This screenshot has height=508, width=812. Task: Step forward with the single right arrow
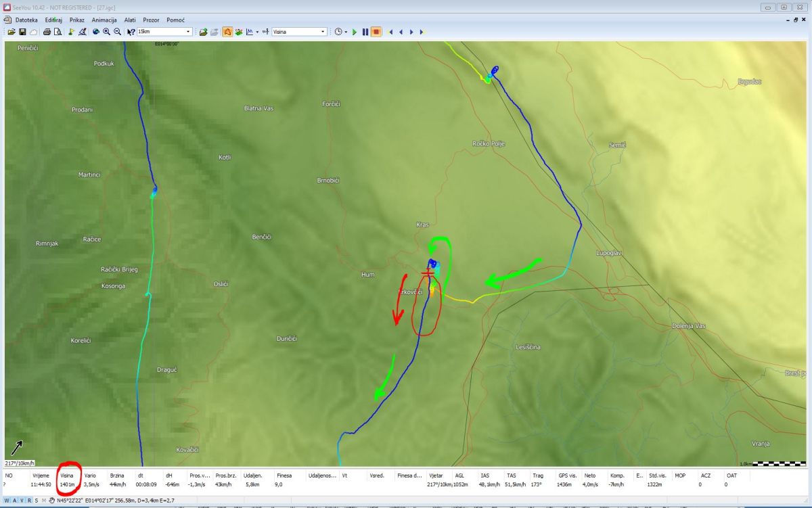pyautogui.click(x=411, y=32)
